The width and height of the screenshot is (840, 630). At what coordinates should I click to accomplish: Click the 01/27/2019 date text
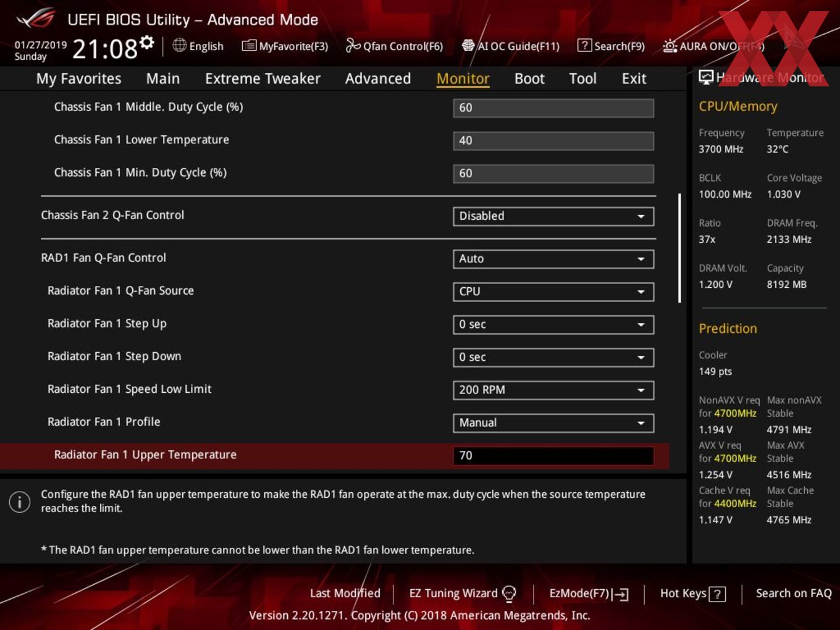click(x=41, y=44)
